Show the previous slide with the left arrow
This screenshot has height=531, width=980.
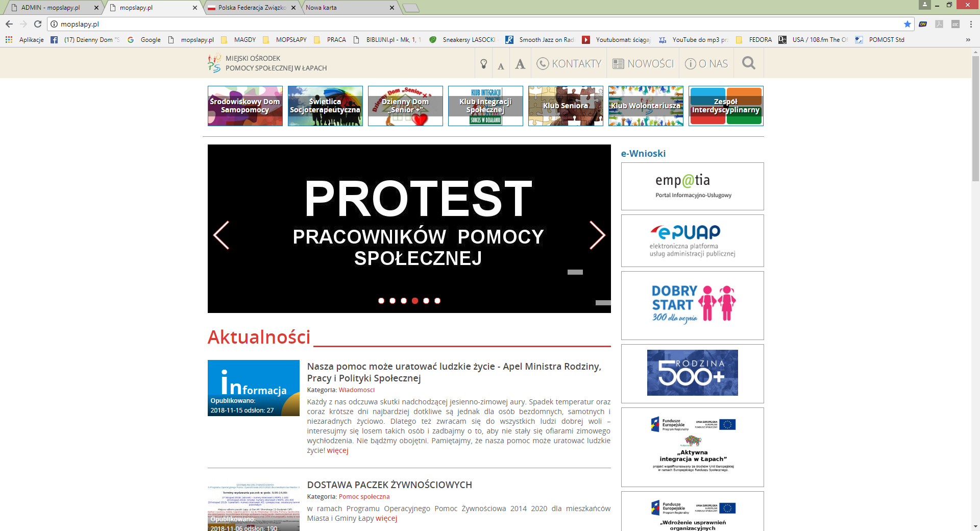[221, 235]
